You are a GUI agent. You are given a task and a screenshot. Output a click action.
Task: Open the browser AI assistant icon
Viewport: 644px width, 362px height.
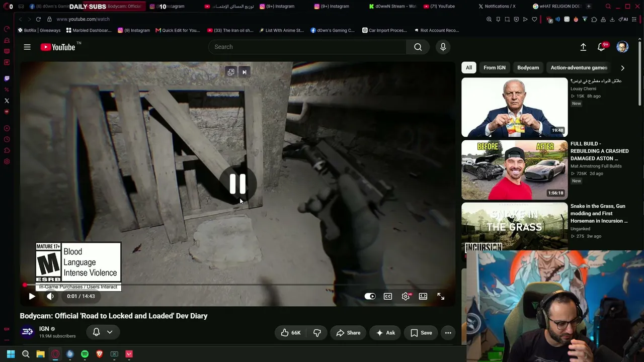[x=624, y=19]
